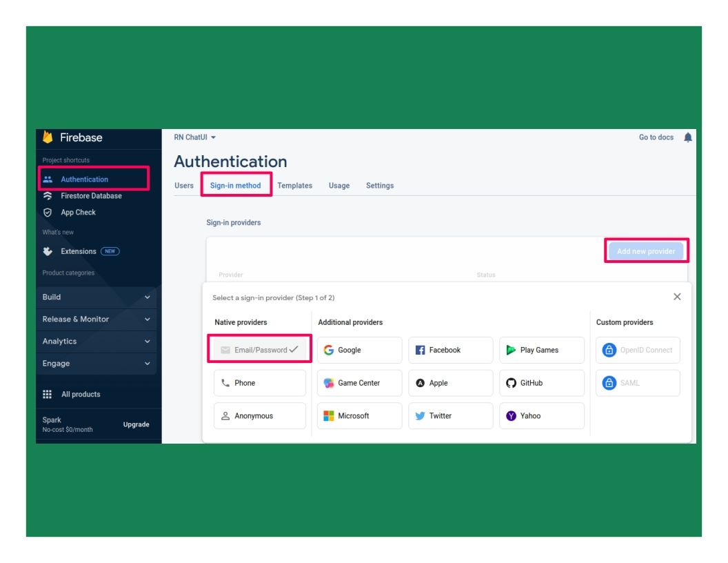Image resolution: width=728 pixels, height=563 pixels.
Task: Click the Firestore Database icon
Action: 48,196
